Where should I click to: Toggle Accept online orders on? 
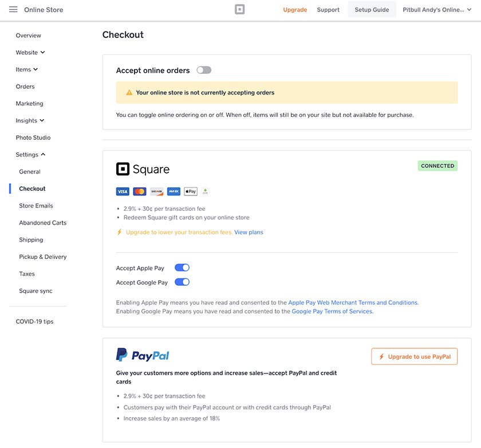point(204,69)
